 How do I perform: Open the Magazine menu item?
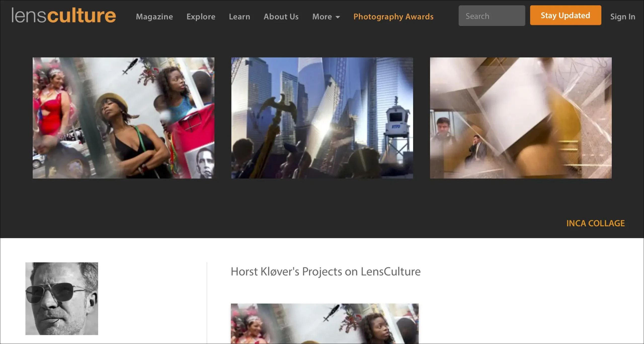tap(154, 17)
